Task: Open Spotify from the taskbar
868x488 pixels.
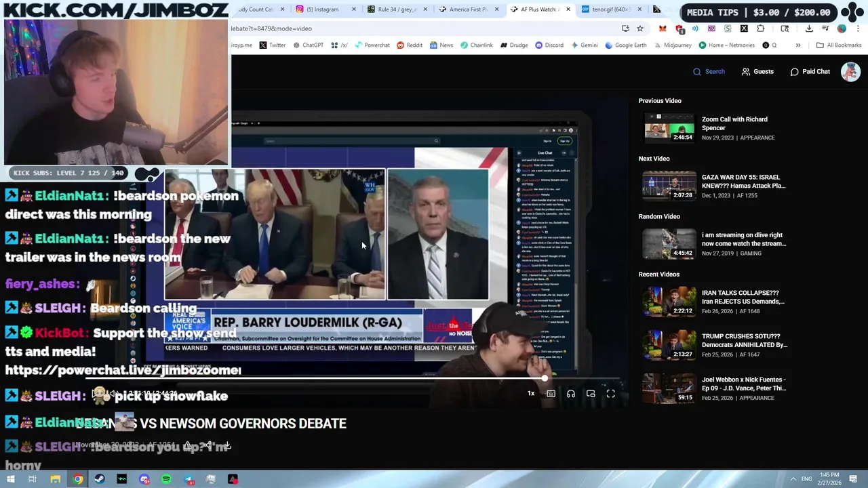Action: tap(166, 479)
